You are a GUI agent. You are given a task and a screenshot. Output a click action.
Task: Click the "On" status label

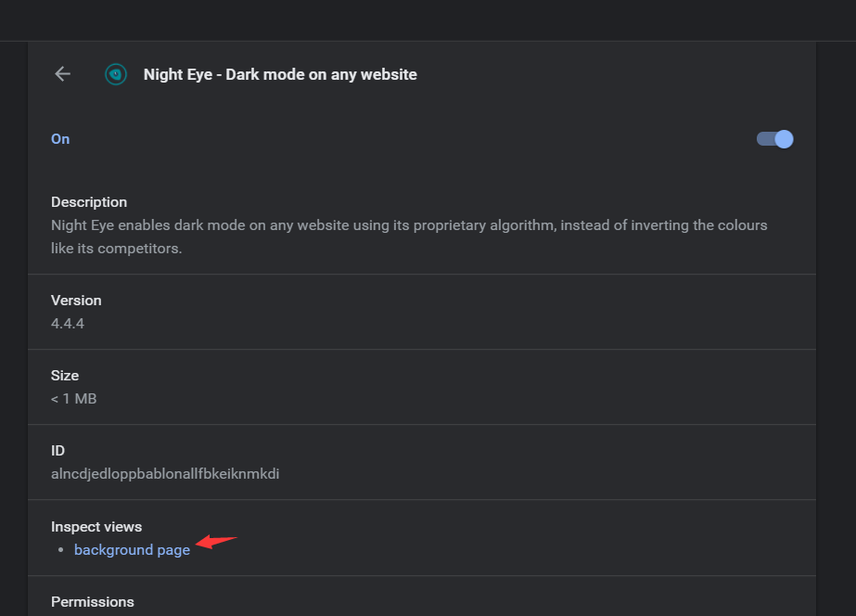click(60, 139)
